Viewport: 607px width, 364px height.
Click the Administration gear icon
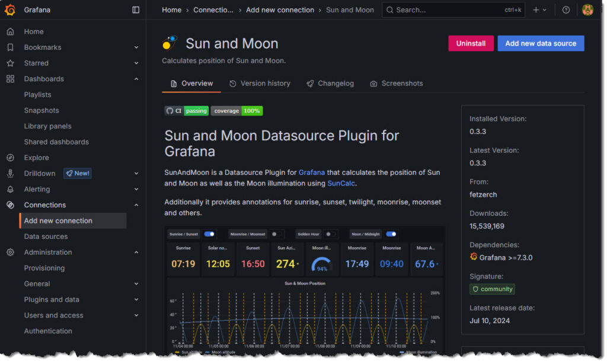tap(11, 252)
